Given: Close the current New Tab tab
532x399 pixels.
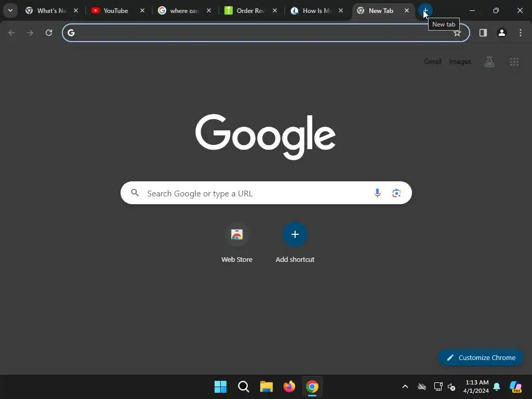Looking at the screenshot, I should (x=407, y=10).
